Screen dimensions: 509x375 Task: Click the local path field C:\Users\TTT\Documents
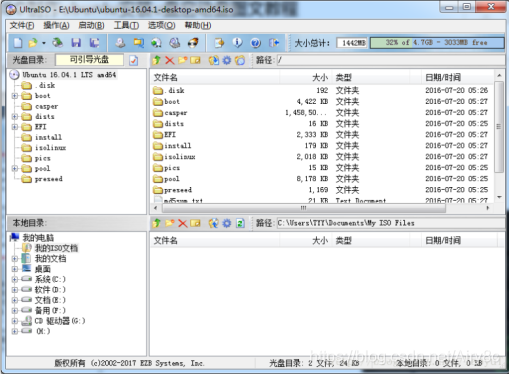(x=390, y=223)
